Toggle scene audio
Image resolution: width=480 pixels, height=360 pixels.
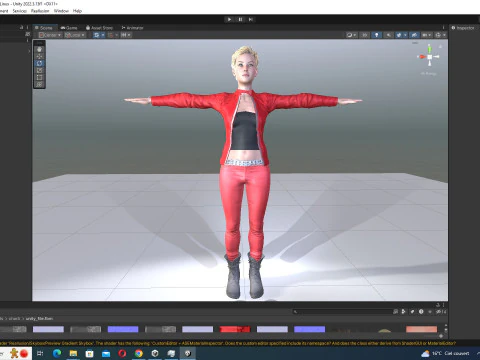[388, 35]
